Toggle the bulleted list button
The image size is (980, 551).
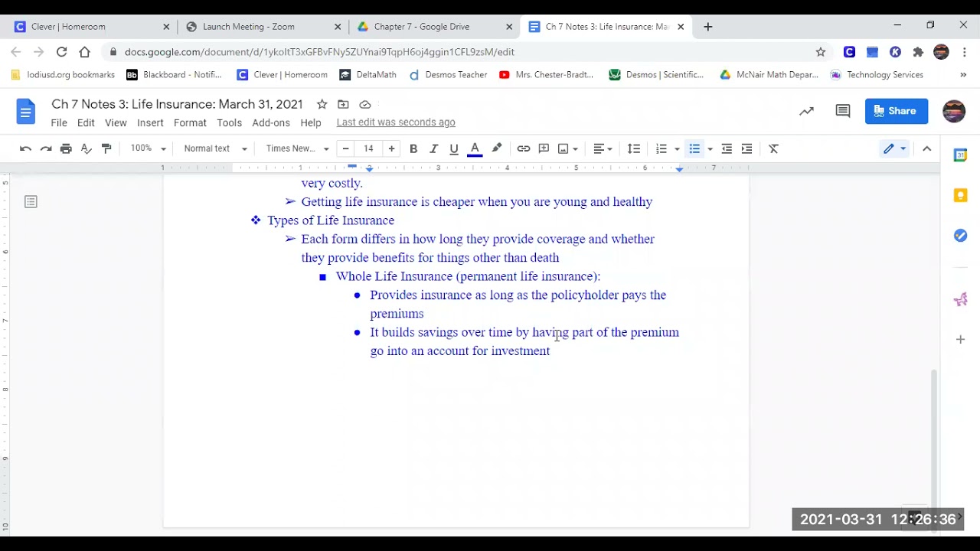pos(694,148)
